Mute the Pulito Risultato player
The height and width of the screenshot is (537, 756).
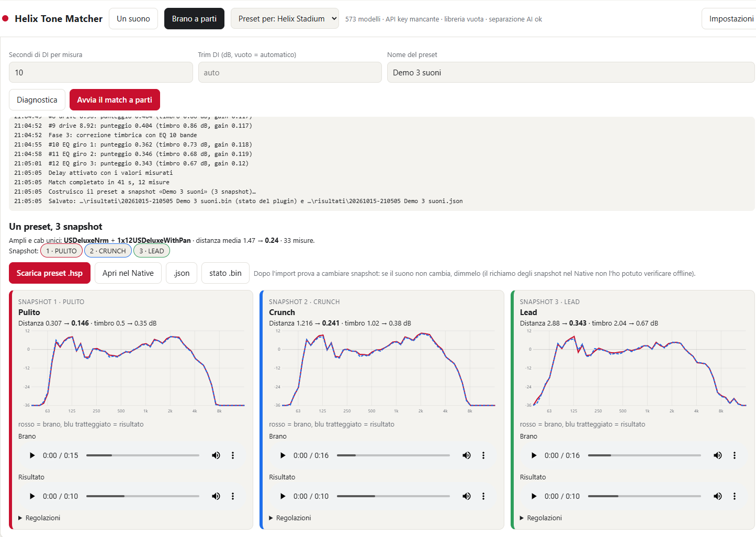[x=216, y=496]
